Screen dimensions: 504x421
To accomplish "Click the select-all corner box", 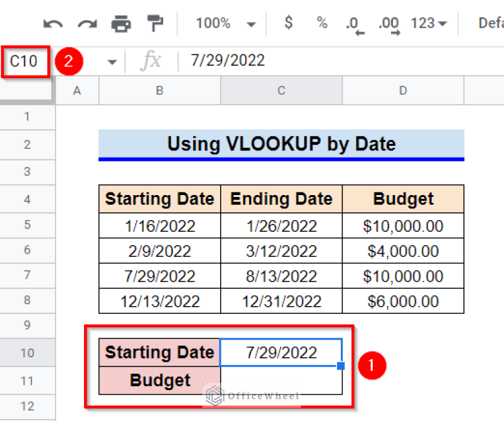I will pyautogui.click(x=27, y=91).
